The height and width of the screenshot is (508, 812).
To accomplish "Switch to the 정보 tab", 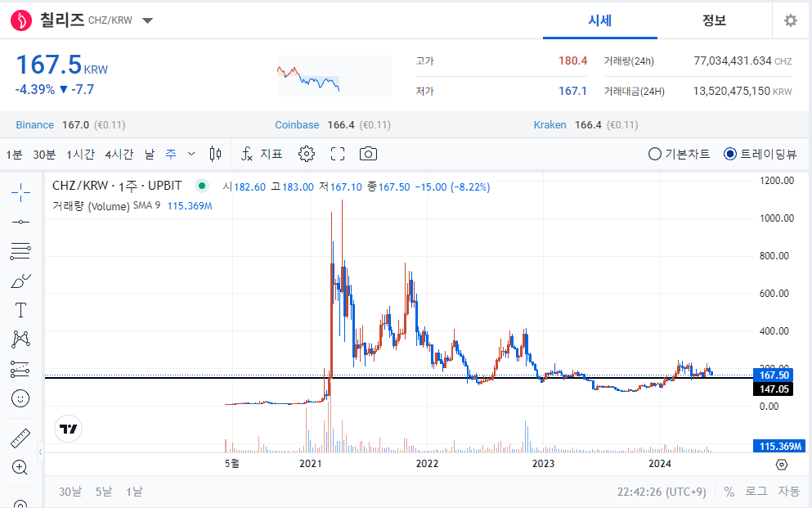I will 714,20.
